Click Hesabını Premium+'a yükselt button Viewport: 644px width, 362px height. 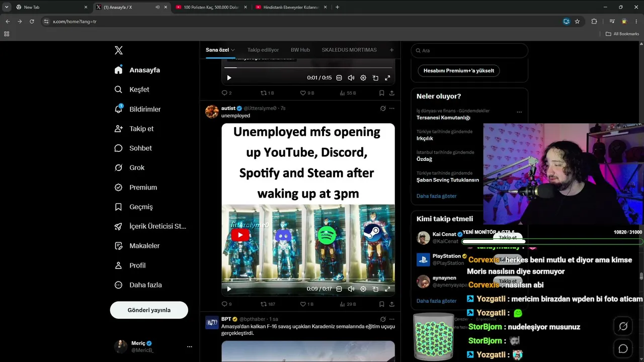459,70
